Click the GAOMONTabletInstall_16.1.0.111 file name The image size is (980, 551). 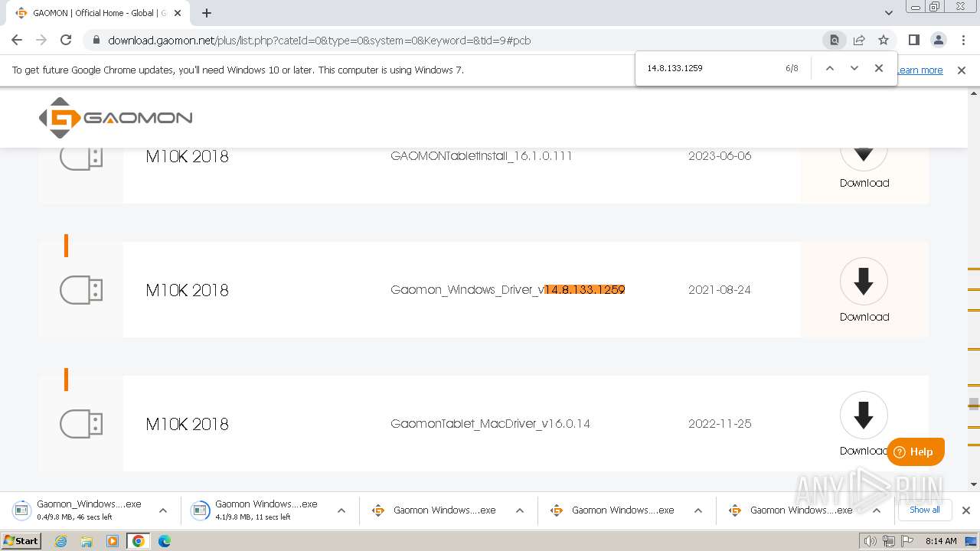[482, 156]
